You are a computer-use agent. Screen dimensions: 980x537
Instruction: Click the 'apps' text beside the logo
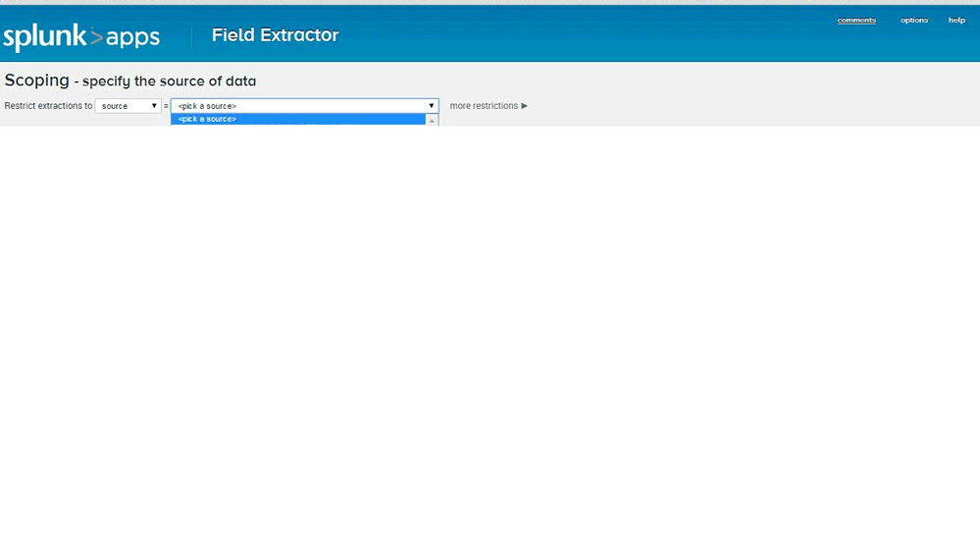[132, 37]
